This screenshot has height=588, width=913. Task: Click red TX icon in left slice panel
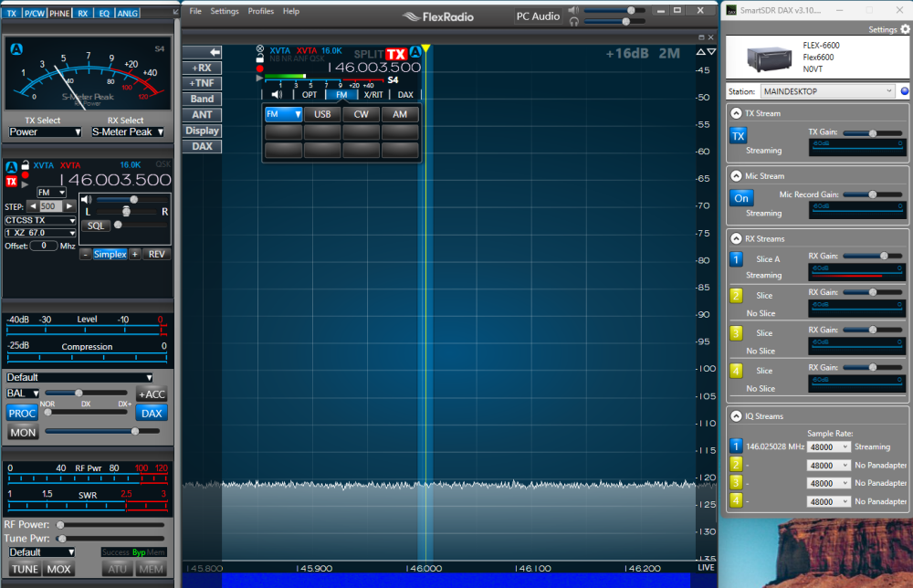[x=11, y=182]
